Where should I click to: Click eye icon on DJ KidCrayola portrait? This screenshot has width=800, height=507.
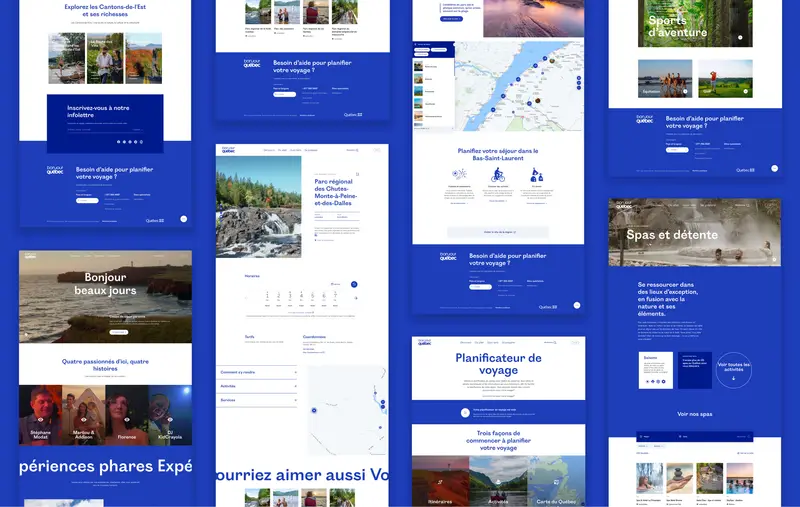[170, 419]
